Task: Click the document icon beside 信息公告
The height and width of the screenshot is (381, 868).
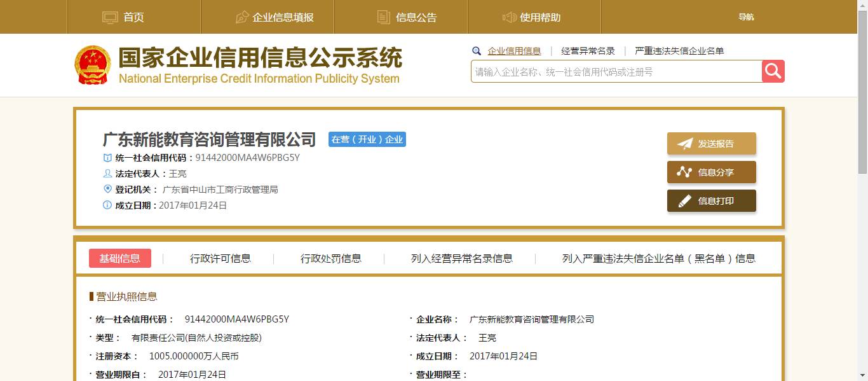Action: point(383,17)
